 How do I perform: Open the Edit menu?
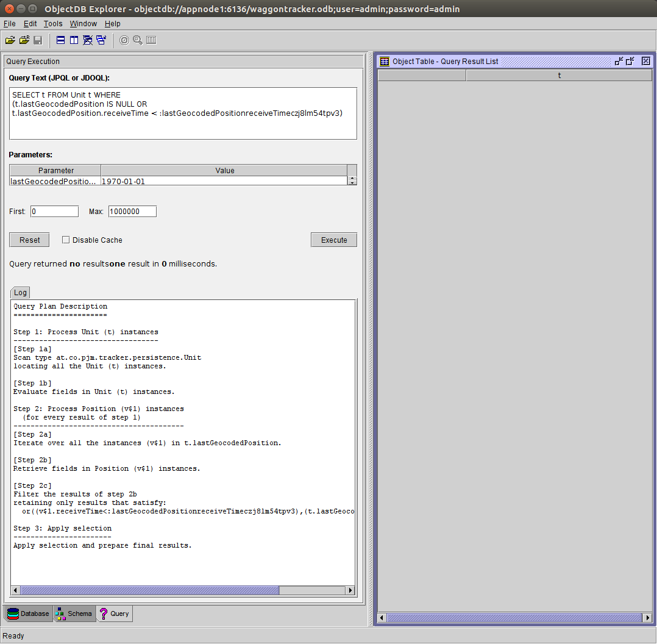(30, 23)
